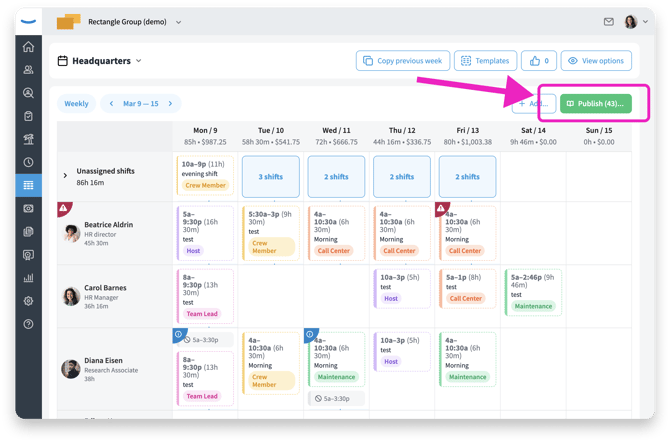Open View options with eye icon

click(595, 61)
